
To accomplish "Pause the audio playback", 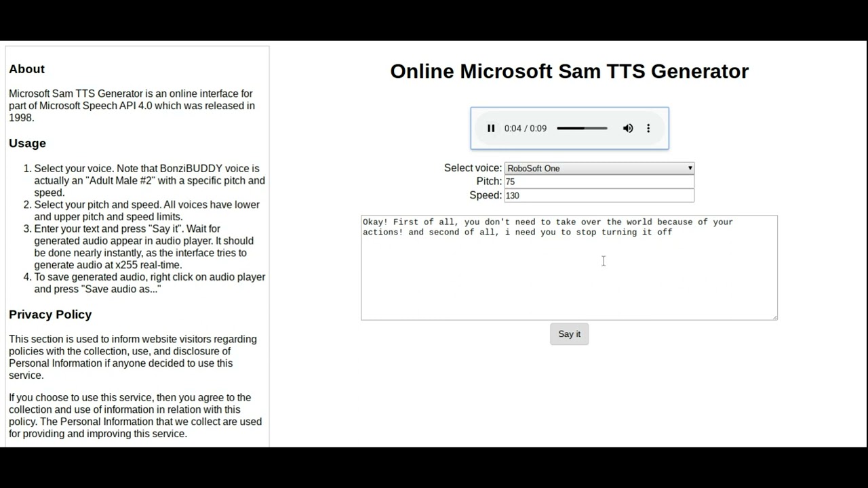I will click(491, 128).
